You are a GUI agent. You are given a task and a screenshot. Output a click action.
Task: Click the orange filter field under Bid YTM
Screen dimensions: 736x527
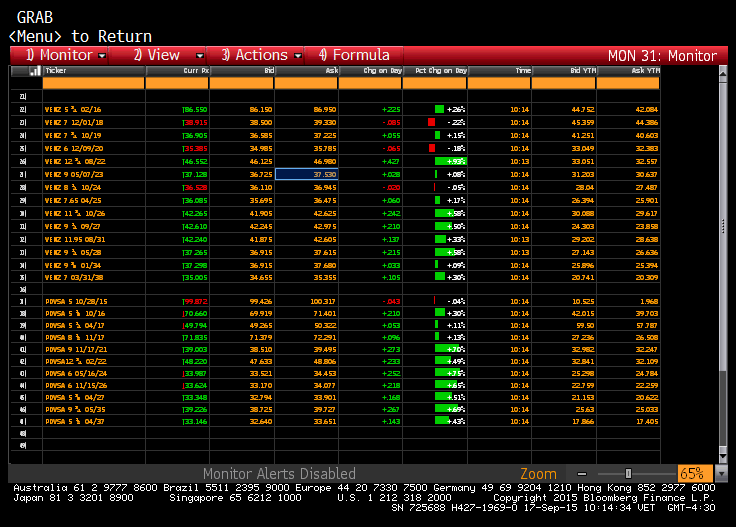coord(563,83)
